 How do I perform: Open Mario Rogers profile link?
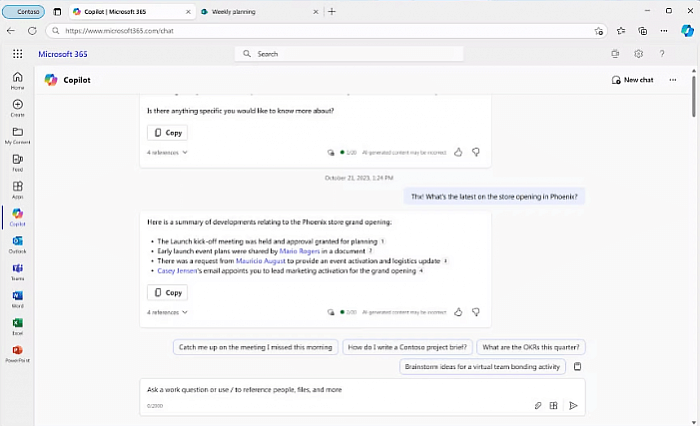(300, 251)
